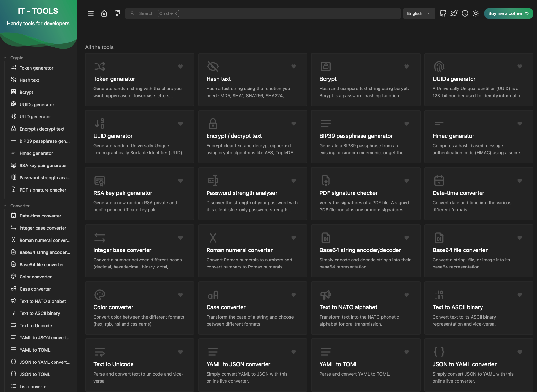Screen dimensions: 537x392
Task: Click the palette icon on Color converter card
Action: [x=100, y=295]
